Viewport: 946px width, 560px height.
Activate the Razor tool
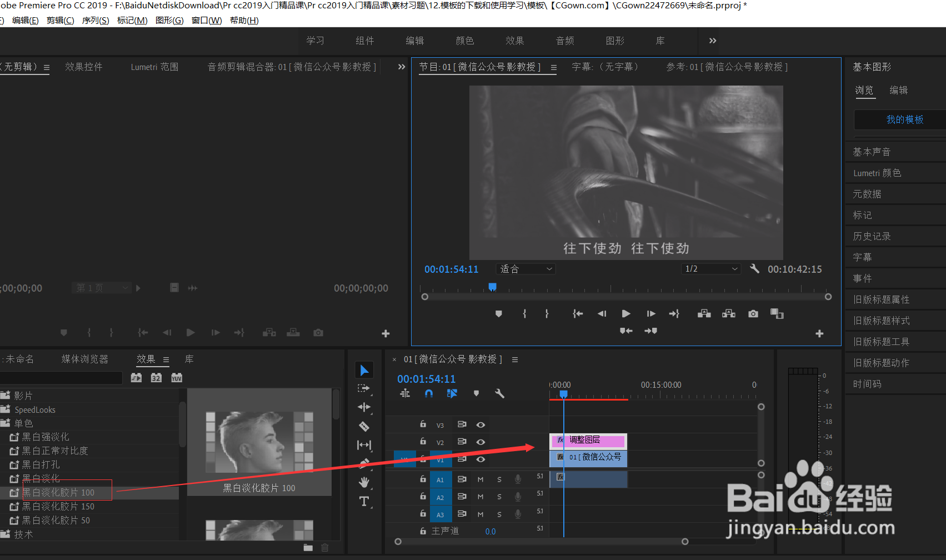point(364,426)
